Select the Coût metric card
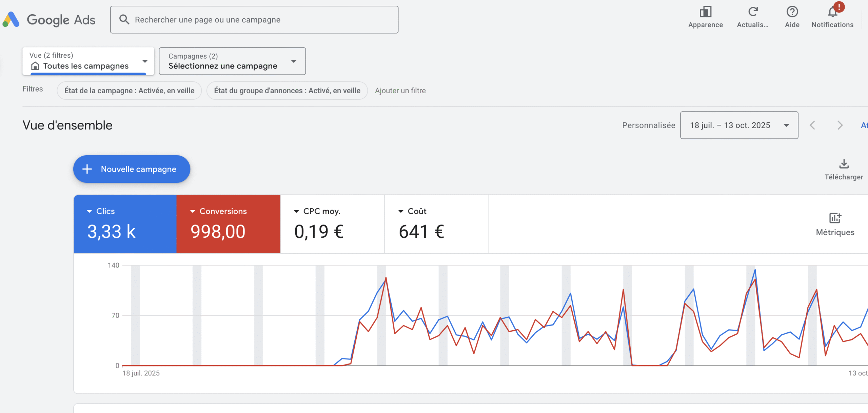This screenshot has height=413, width=868. click(436, 224)
